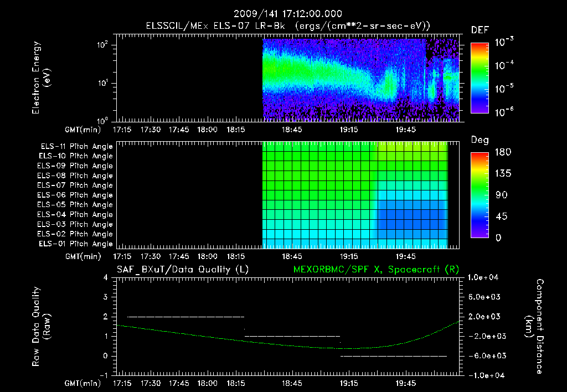Click the timestamp title 2009/141 17:12:00.000
Viewport: 567px width, 392px height.
[287, 14]
